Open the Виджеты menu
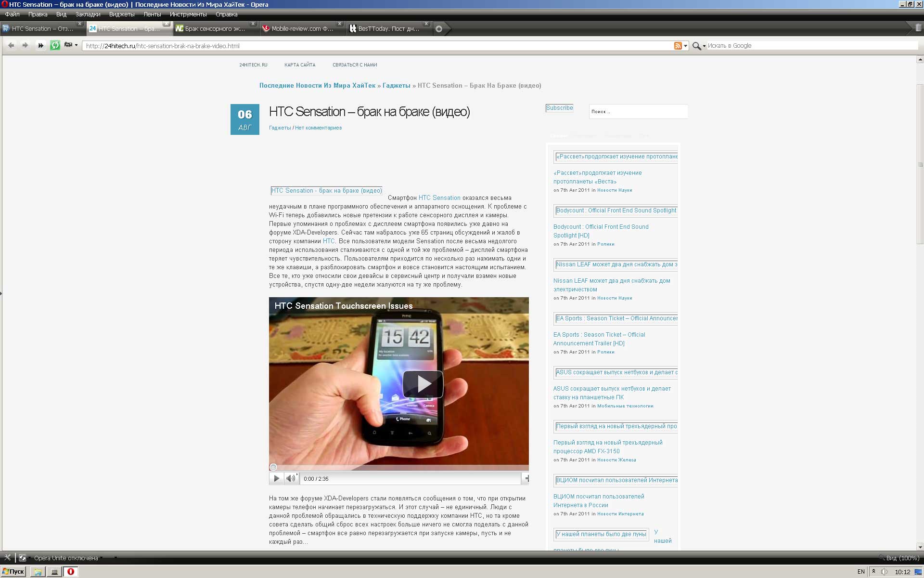This screenshot has width=924, height=578. tap(122, 14)
